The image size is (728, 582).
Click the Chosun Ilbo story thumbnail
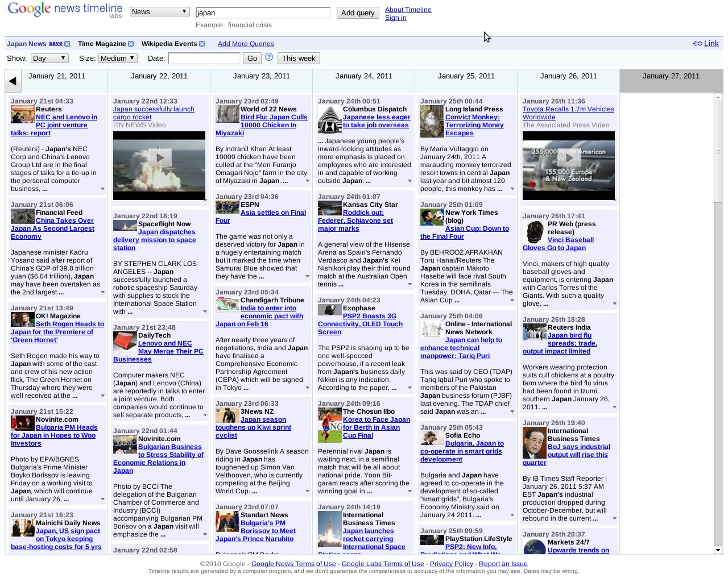pyautogui.click(x=329, y=425)
